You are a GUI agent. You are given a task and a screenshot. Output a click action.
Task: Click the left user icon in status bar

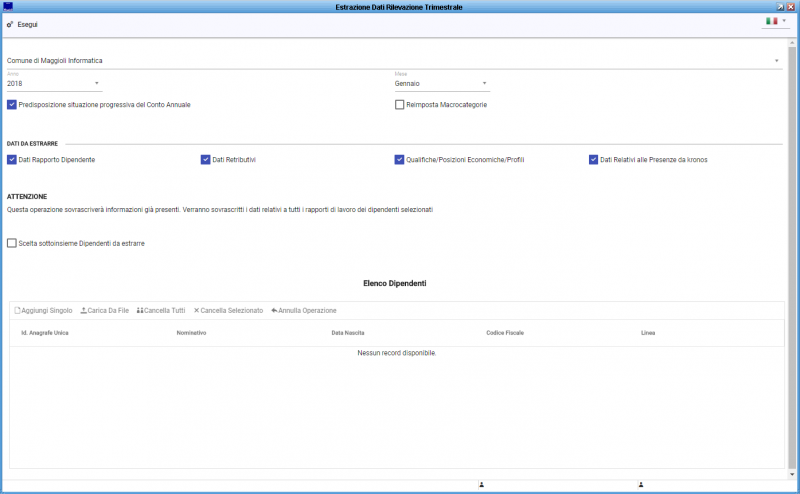(x=481, y=485)
